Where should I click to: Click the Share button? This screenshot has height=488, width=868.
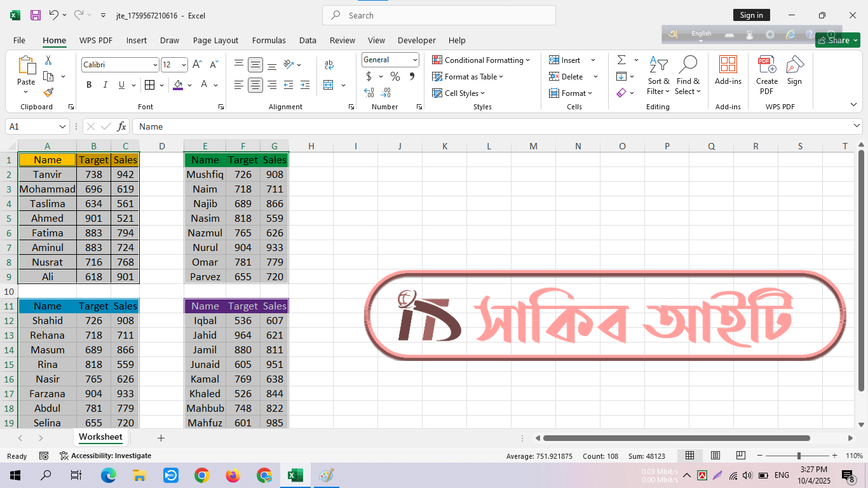coord(837,40)
